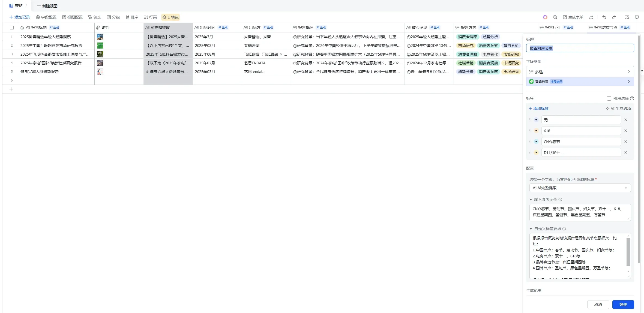Screen dimensions: 644x313
Task: Change the CNY/春节 tag color swatch
Action: tap(536, 142)
